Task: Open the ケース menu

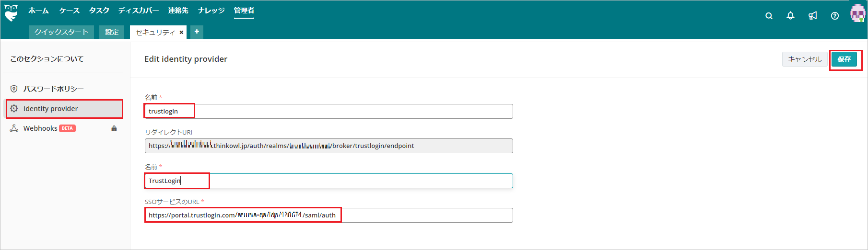Action: (70, 11)
